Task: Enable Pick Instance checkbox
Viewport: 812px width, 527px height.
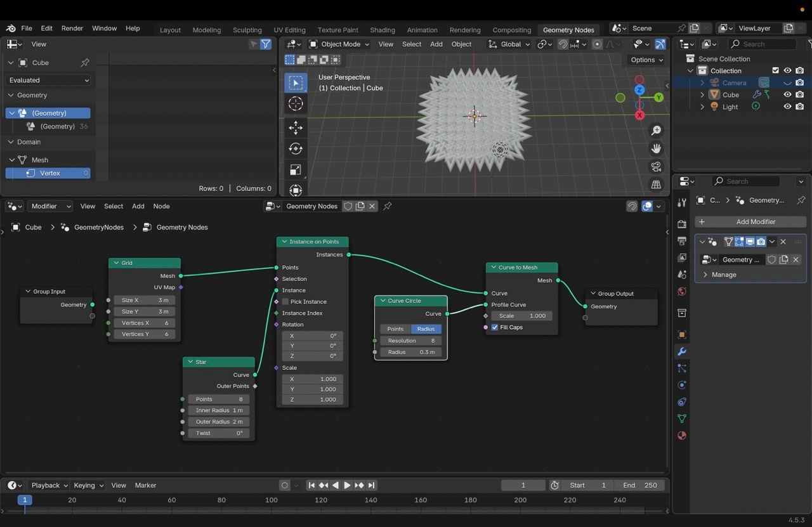Action: pos(285,302)
